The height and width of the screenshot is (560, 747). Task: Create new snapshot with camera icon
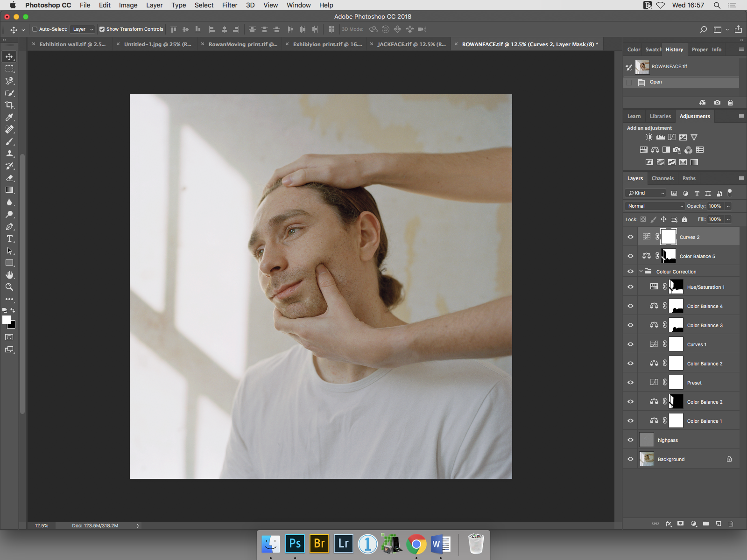click(x=717, y=103)
